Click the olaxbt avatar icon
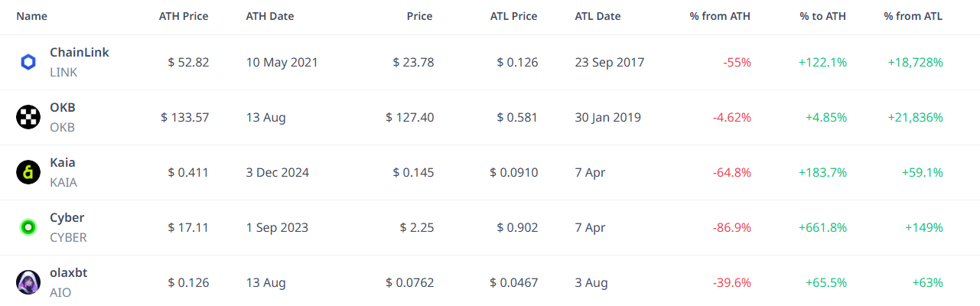The height and width of the screenshot is (306, 980). click(x=28, y=283)
